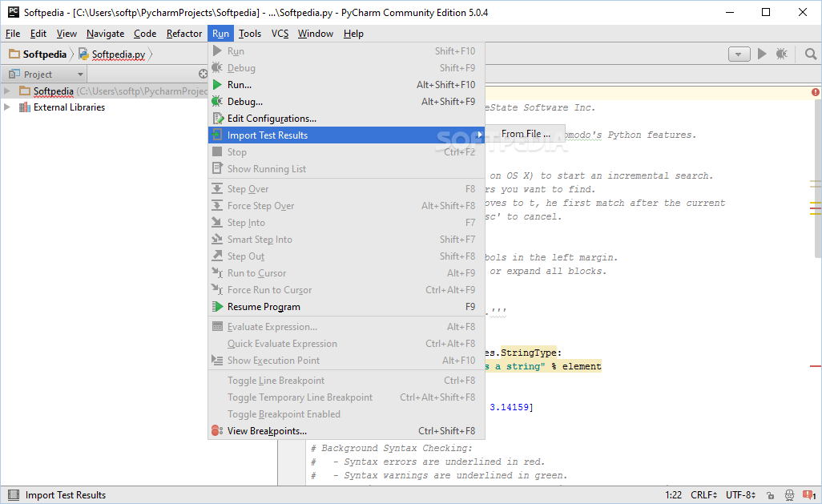The image size is (822, 504).
Task: Select Edit Configurations... entry
Action: click(x=346, y=118)
